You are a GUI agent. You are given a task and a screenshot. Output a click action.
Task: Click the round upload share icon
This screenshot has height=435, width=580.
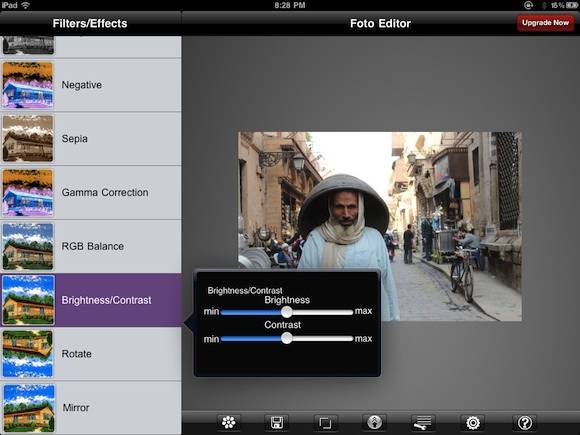pos(374,422)
